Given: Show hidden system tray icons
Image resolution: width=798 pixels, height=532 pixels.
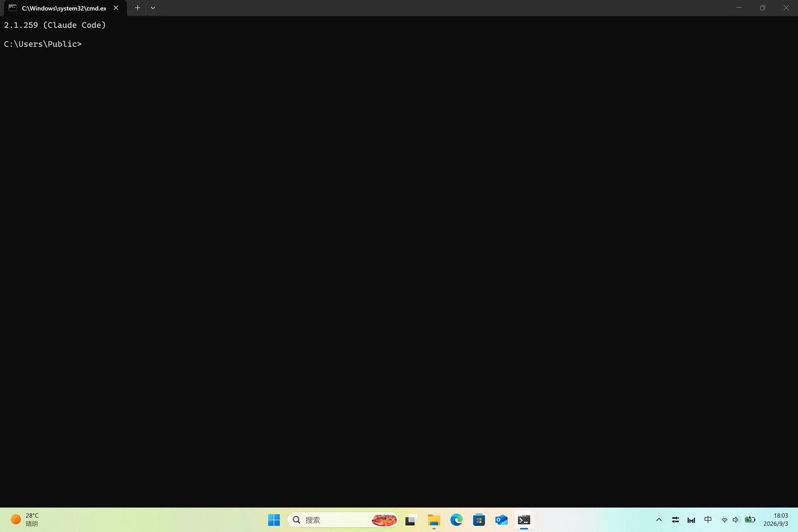Looking at the screenshot, I should 659,520.
